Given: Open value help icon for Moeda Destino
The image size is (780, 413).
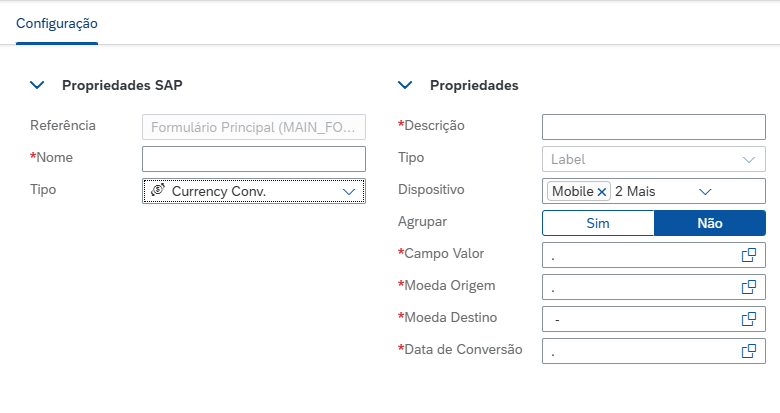Looking at the screenshot, I should tap(748, 319).
